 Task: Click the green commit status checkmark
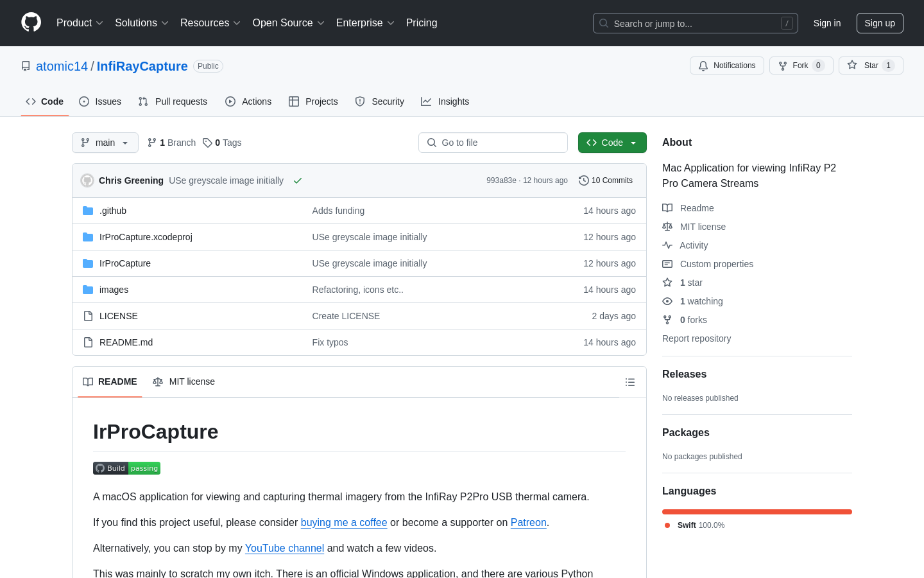(298, 180)
